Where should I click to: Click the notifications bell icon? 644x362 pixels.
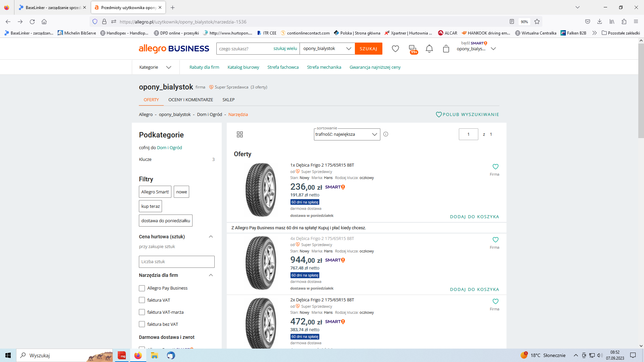pyautogui.click(x=429, y=49)
